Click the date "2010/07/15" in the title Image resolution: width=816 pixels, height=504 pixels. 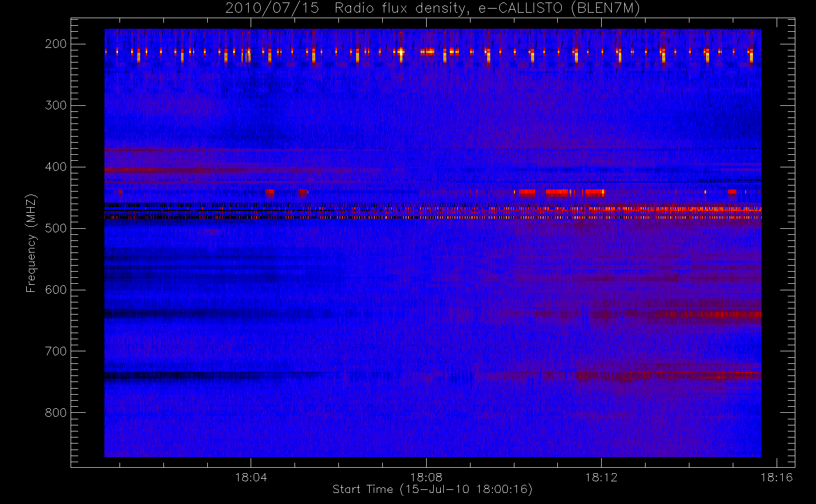(272, 9)
